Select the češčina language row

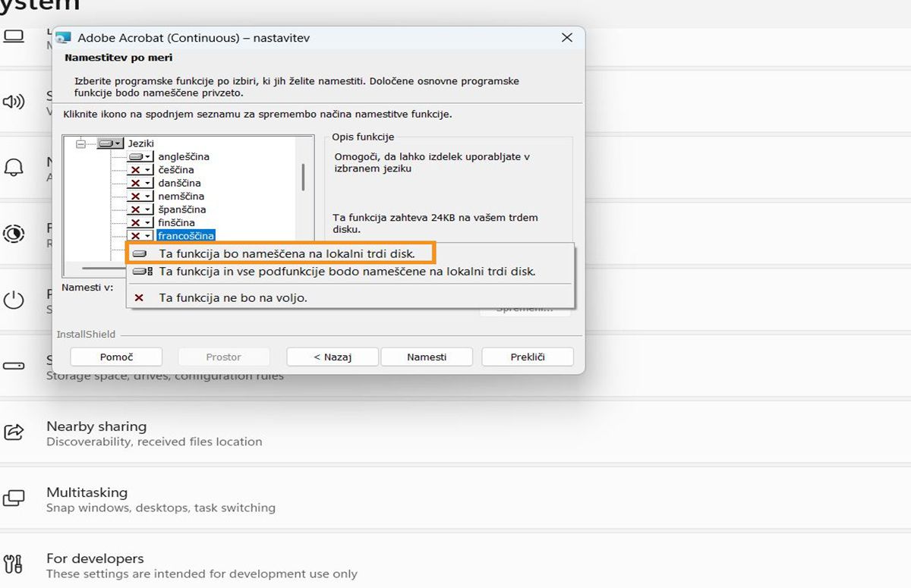coord(176,170)
